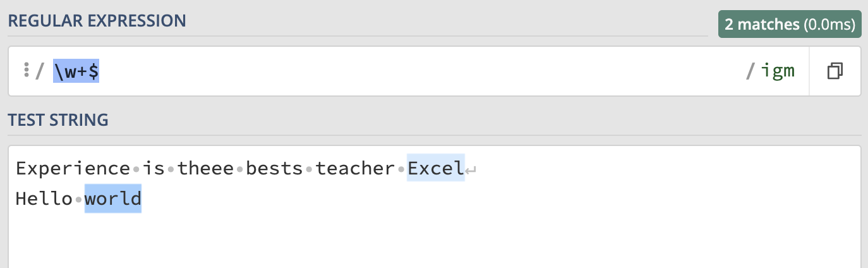
Task: Click the word teacher in test string
Action: click(x=355, y=169)
